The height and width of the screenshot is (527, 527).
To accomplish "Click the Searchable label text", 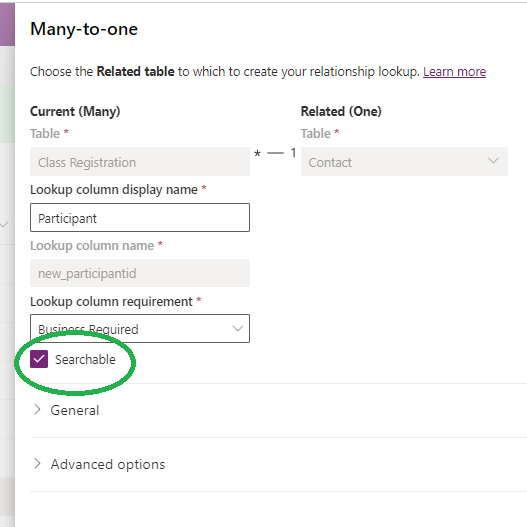I will (x=85, y=360).
